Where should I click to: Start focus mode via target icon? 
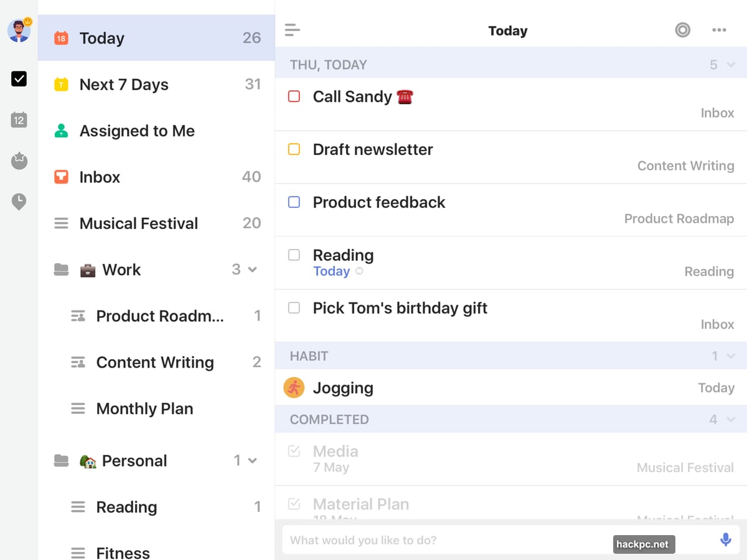click(682, 30)
